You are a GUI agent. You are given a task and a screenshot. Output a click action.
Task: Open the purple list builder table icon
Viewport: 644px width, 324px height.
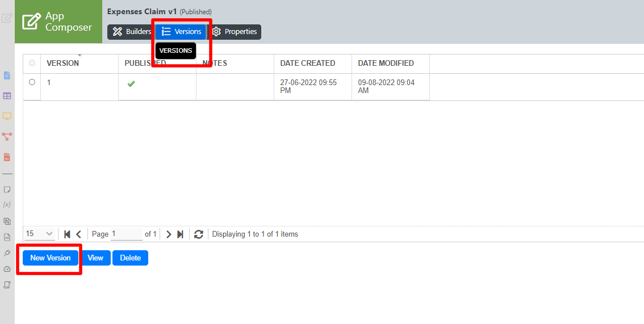[7, 96]
